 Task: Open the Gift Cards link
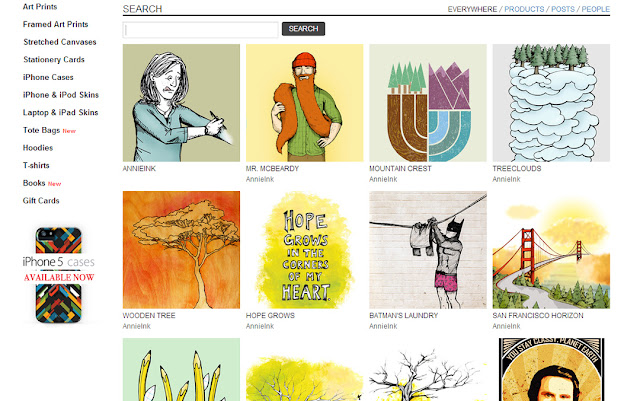point(41,200)
